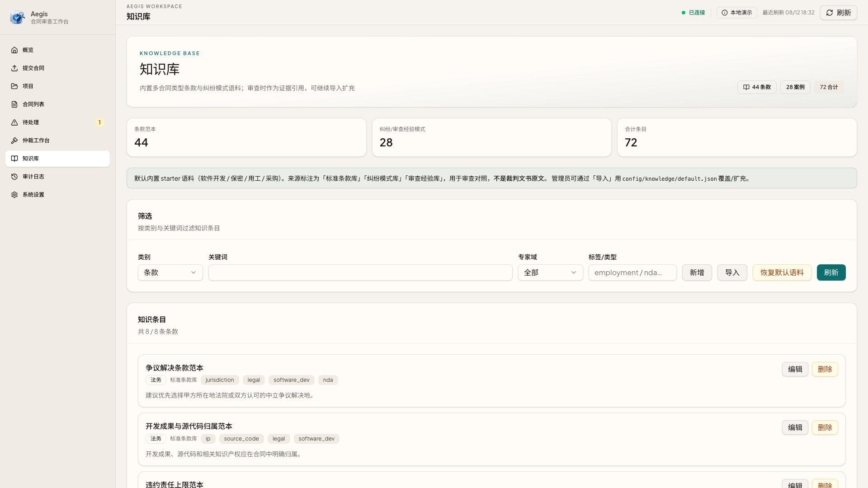Click the 28 案例 badge
The width and height of the screenshot is (868, 488).
[795, 87]
